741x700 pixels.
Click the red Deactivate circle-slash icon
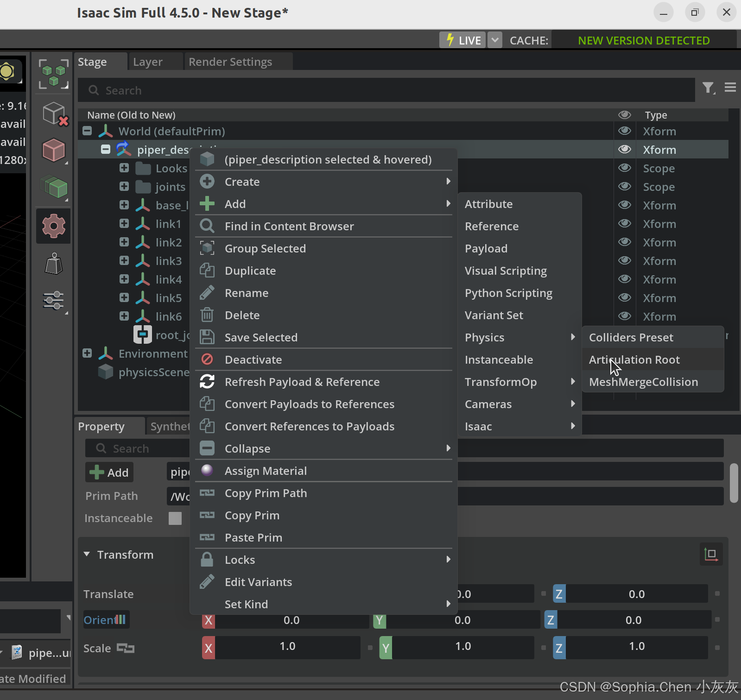[207, 359]
